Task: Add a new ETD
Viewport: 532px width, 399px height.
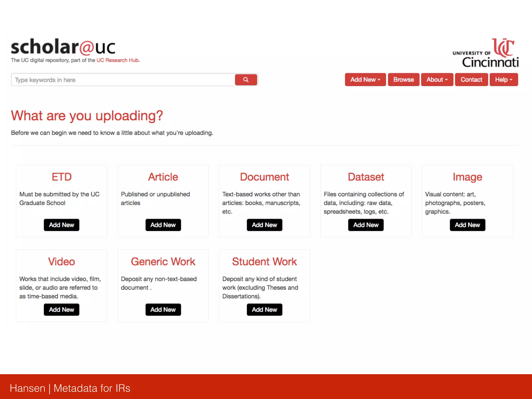Action: click(62, 225)
